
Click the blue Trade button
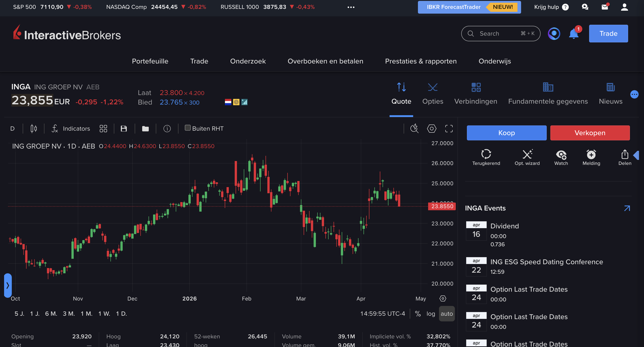[608, 34]
